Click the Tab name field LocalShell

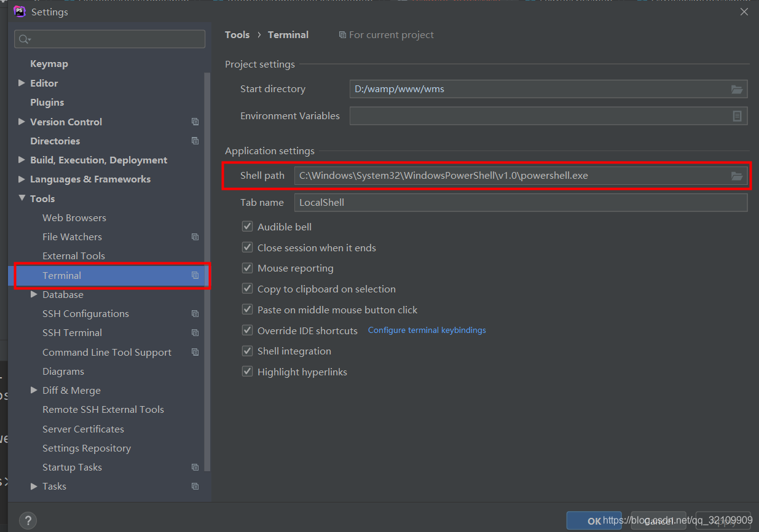point(521,203)
